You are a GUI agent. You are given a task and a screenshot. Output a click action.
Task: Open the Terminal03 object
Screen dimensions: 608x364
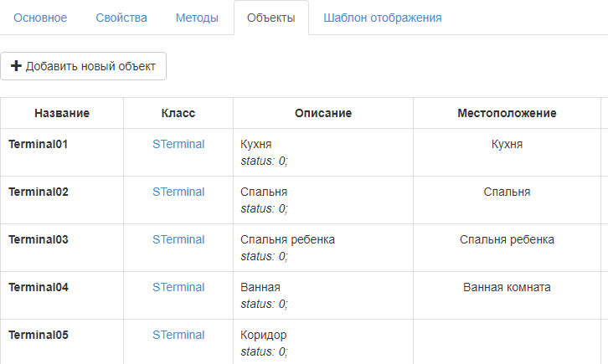coord(38,239)
